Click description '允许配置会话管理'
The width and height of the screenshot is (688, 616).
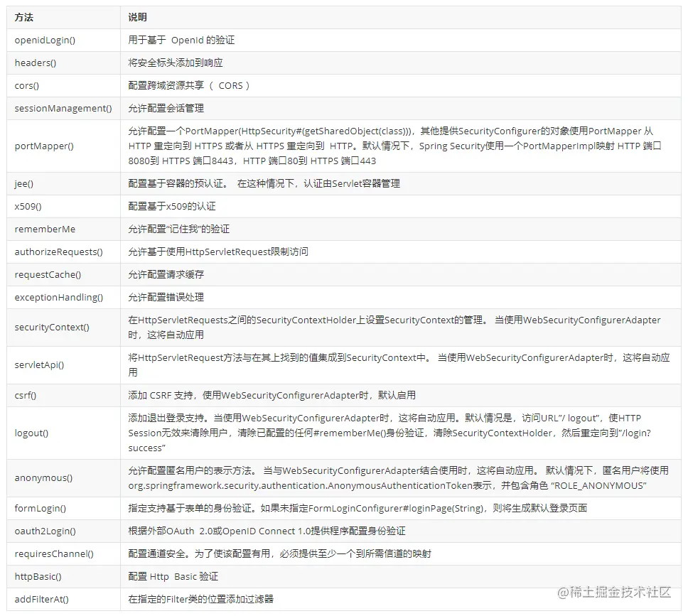166,109
